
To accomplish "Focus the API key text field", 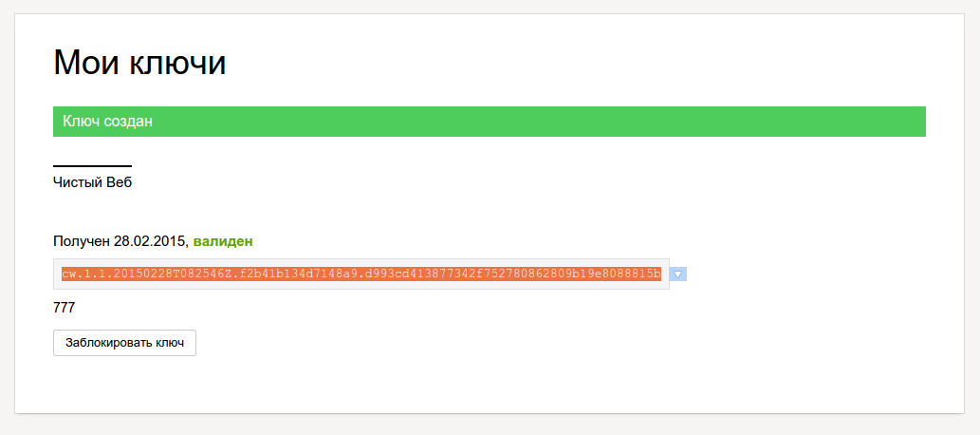I will point(361,274).
